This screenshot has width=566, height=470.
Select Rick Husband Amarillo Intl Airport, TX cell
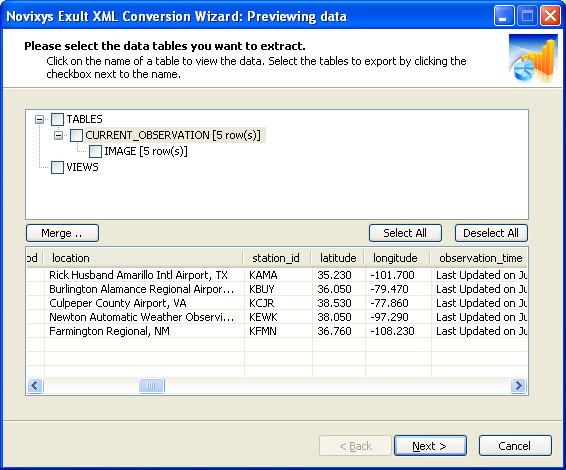click(144, 275)
